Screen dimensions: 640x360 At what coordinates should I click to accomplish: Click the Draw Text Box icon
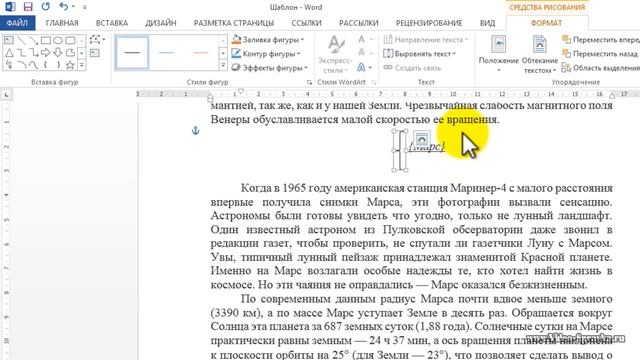[x=95, y=53]
